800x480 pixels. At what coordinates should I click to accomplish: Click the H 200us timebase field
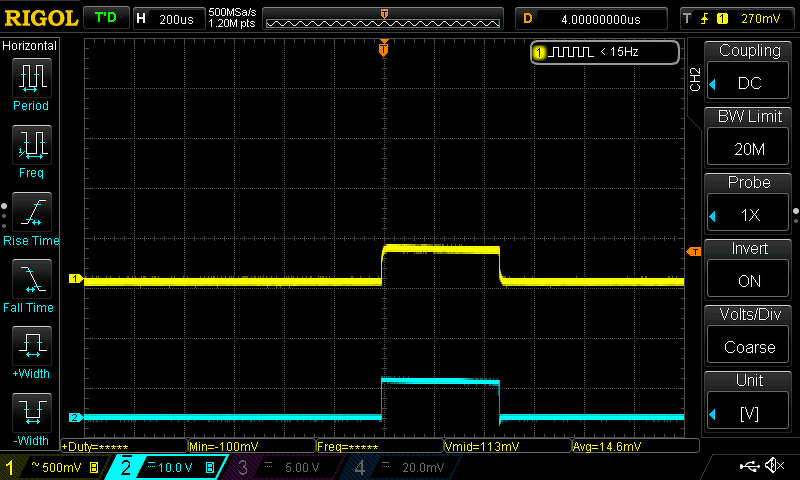pos(169,19)
